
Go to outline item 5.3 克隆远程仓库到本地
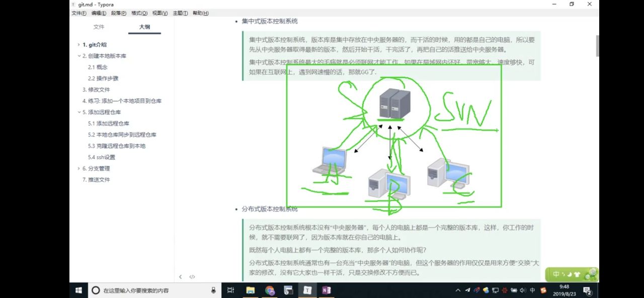point(117,146)
